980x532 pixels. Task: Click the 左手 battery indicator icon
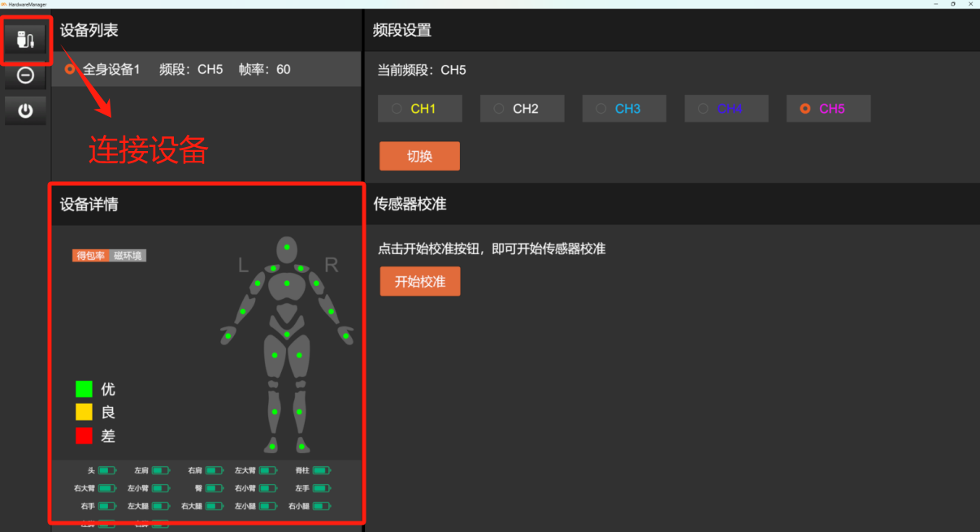[x=322, y=488]
